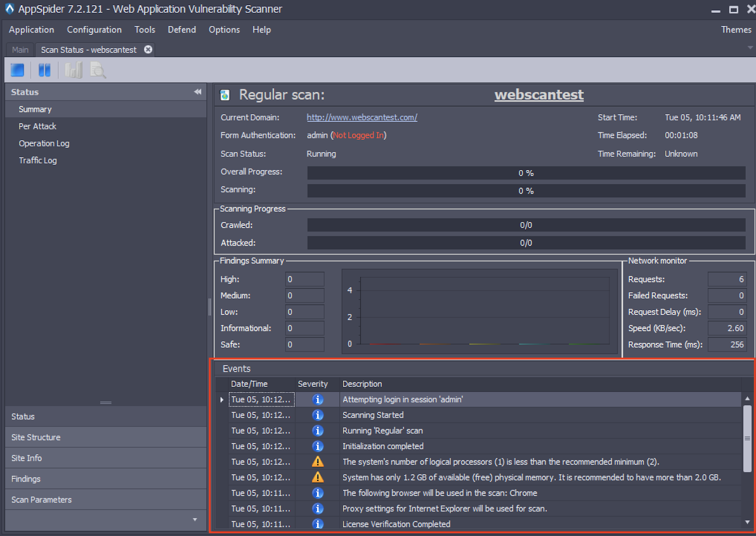Image resolution: width=756 pixels, height=536 pixels.
Task: Open the webscantest.com domain link
Action: point(361,118)
